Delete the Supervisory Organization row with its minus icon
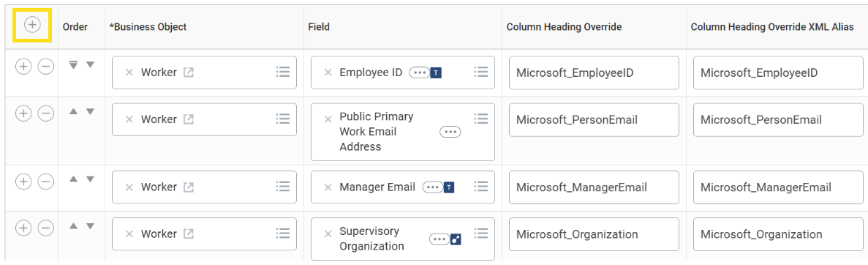Image resolution: width=868 pixels, height=265 pixels. click(x=45, y=228)
